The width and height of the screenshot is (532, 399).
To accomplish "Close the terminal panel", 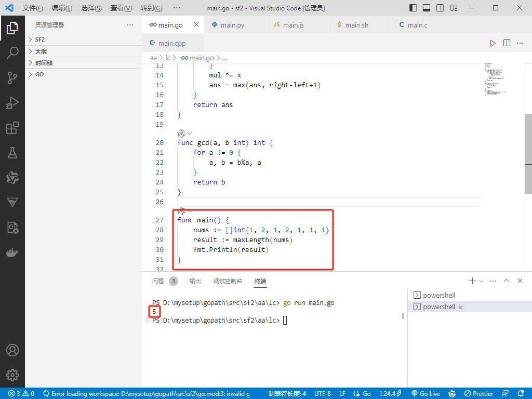I will [x=520, y=281].
